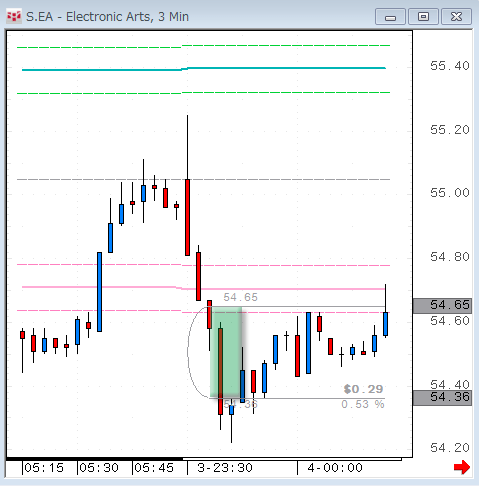Click the 05:45 time axis label

click(x=154, y=468)
